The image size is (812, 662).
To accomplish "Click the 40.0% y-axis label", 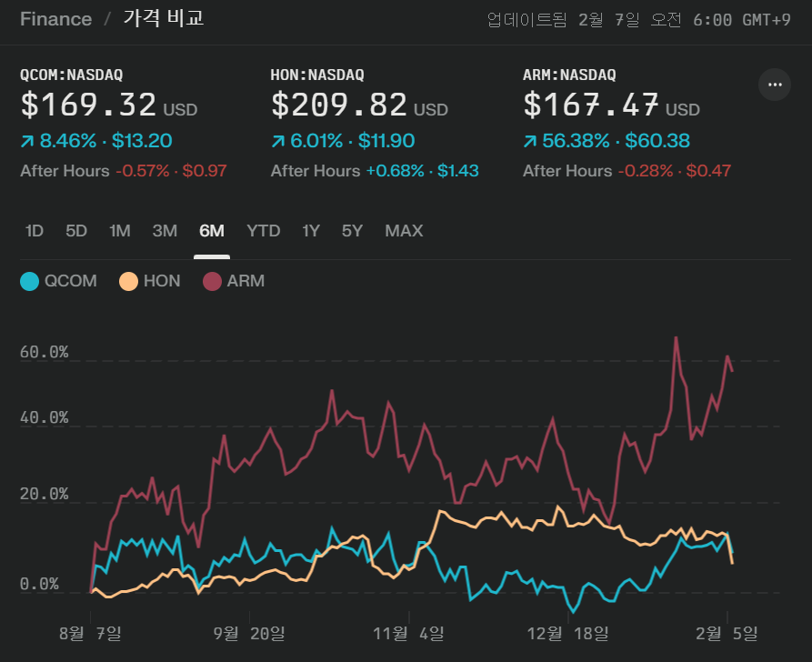I will click(x=44, y=417).
